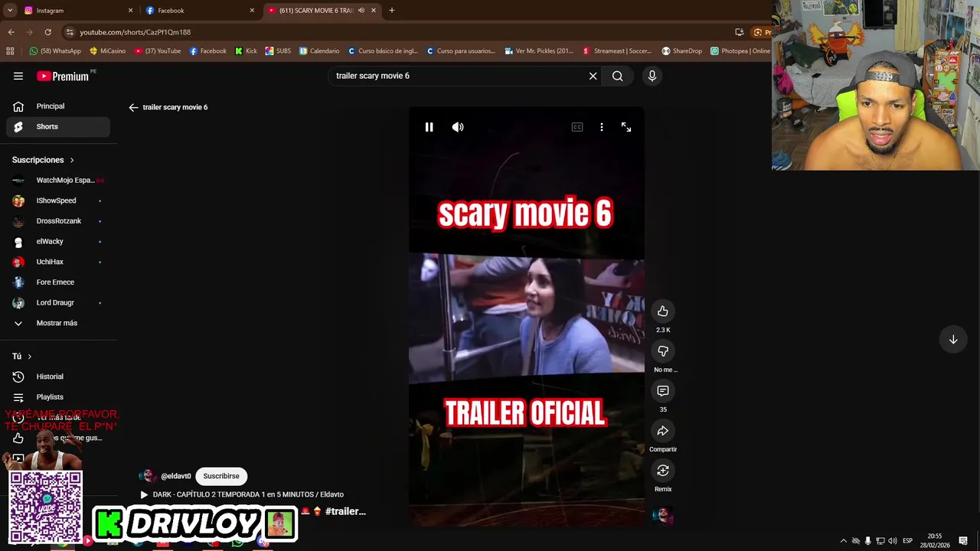Viewport: 980px width, 551px height.
Task: Open the Calendario bookmark
Action: [319, 51]
